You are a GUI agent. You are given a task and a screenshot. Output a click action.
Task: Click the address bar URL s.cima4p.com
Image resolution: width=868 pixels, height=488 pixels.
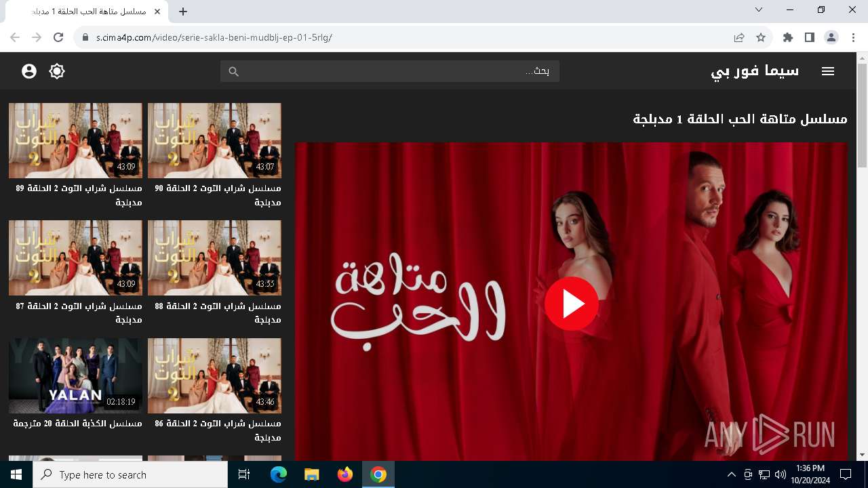[x=214, y=37]
